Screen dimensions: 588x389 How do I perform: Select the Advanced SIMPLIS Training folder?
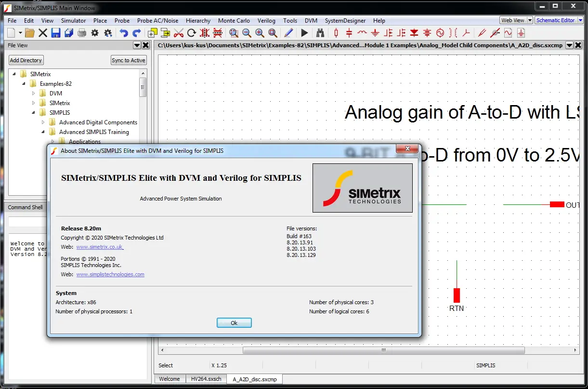[x=94, y=132]
